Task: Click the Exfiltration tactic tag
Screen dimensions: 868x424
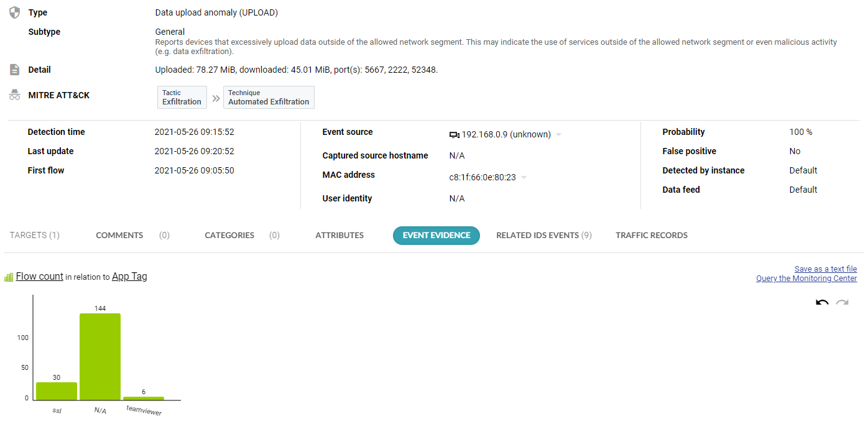Action: [x=182, y=98]
